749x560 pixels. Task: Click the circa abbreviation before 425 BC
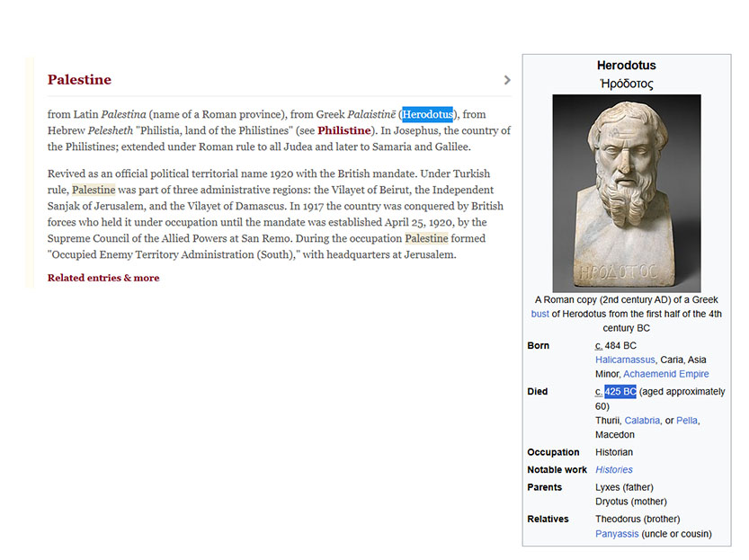(x=599, y=392)
